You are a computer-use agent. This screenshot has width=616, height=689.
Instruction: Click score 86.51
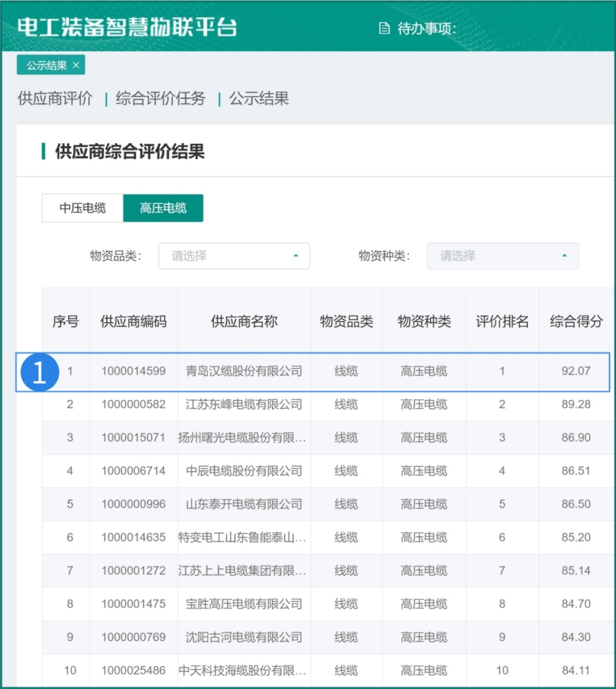(x=576, y=471)
